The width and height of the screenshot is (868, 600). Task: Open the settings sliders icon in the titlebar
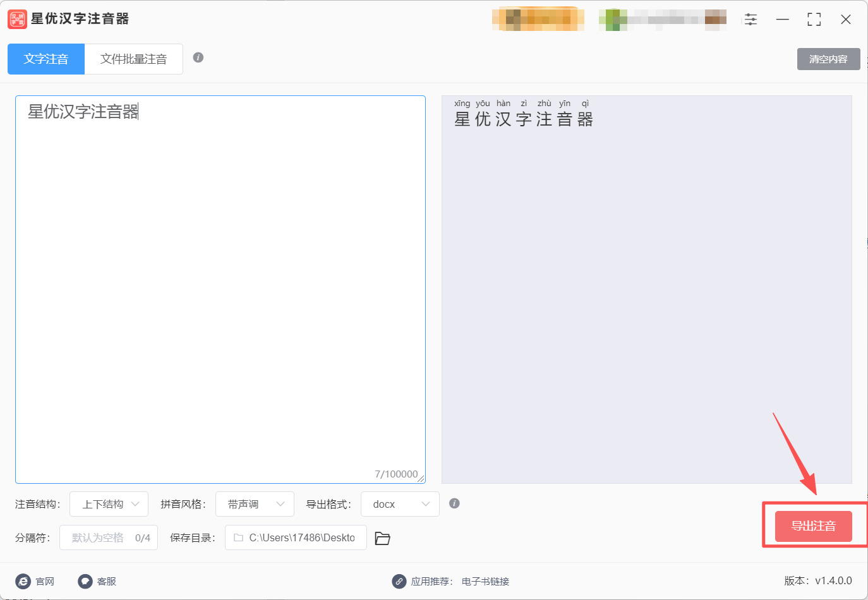[x=750, y=20]
